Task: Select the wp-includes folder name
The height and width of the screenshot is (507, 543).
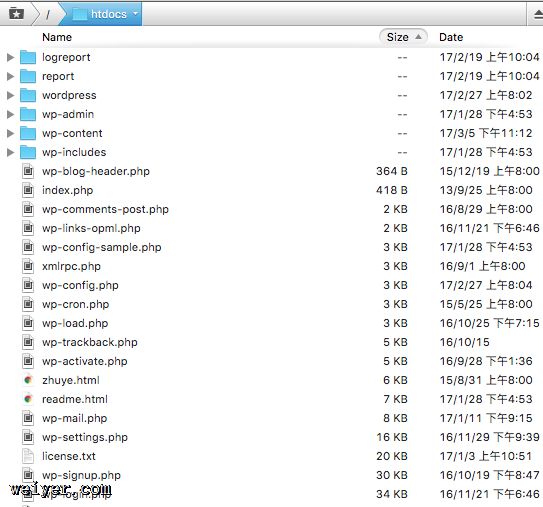Action: coord(74,152)
